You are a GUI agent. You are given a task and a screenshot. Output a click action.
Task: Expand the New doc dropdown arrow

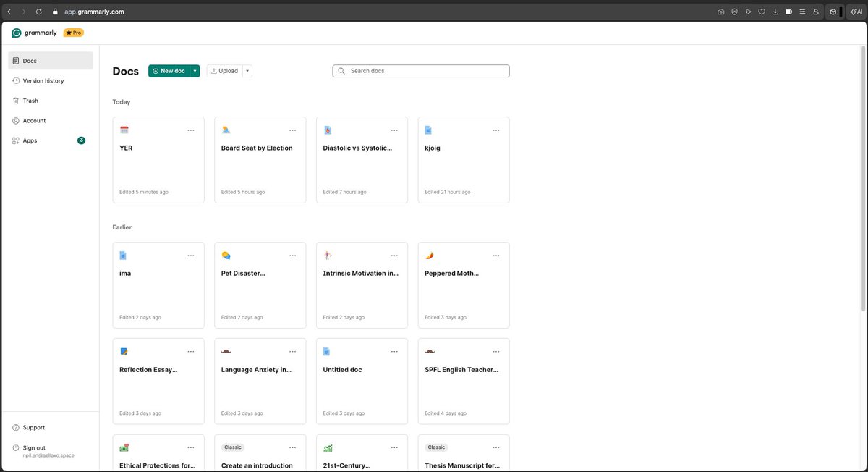[195, 71]
